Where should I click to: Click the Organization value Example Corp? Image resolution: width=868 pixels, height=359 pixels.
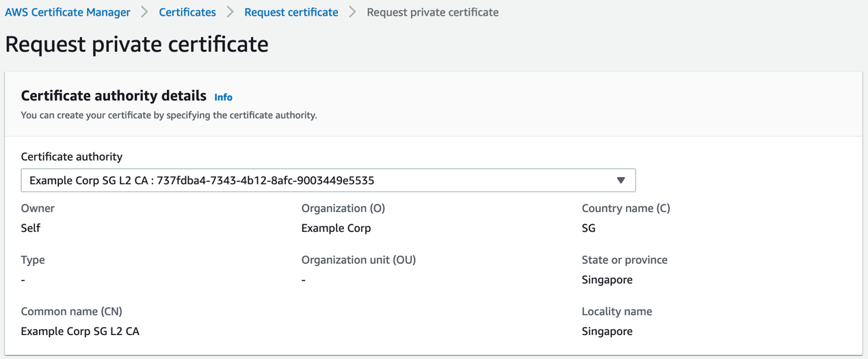(336, 228)
